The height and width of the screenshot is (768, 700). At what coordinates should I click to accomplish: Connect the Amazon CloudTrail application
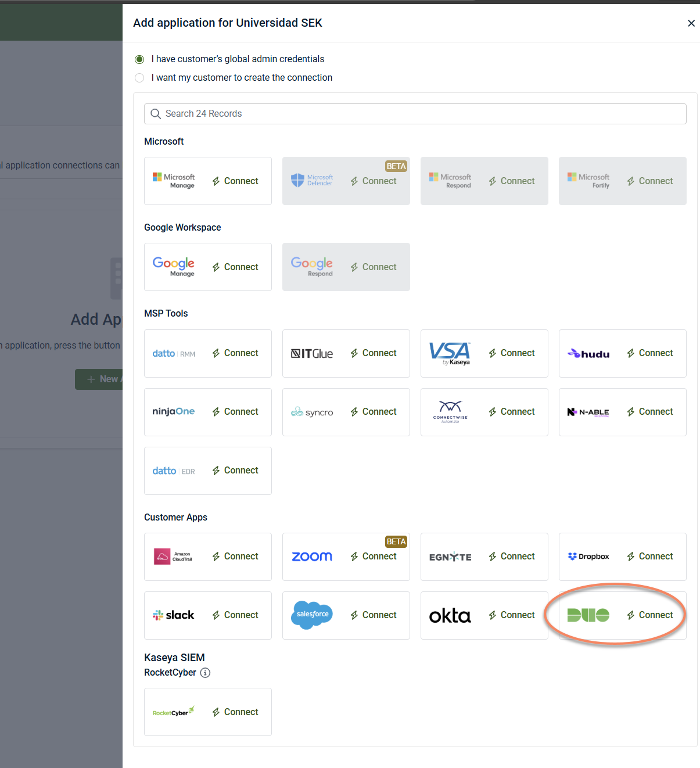click(235, 557)
